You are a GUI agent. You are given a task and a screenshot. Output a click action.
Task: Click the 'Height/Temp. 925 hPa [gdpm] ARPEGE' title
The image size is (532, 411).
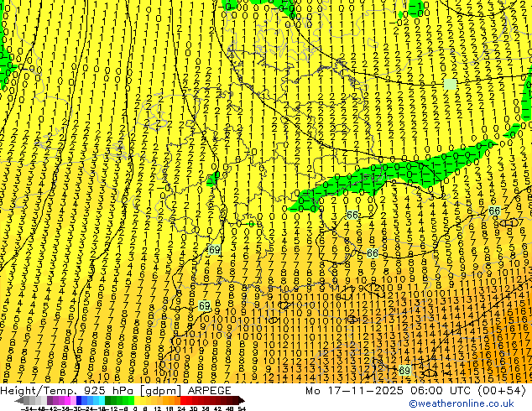click(x=115, y=390)
